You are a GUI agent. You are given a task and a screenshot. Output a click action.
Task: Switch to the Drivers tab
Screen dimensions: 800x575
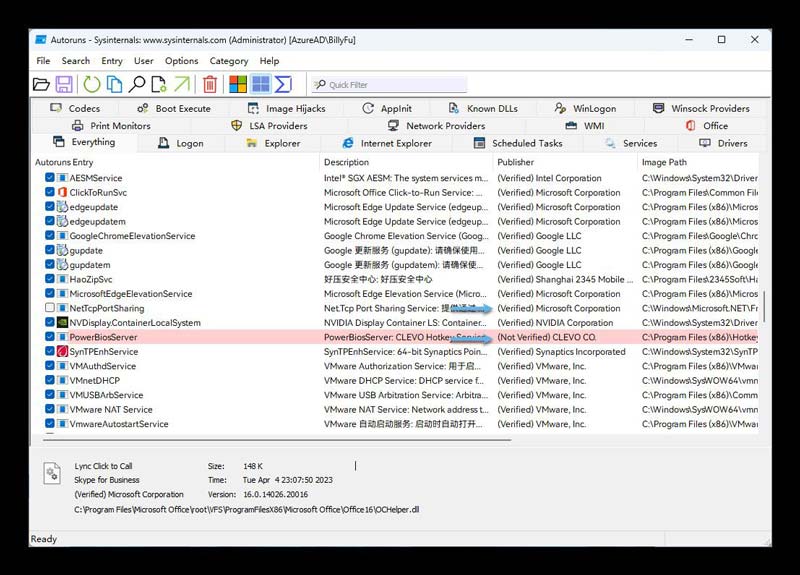pyautogui.click(x=723, y=143)
